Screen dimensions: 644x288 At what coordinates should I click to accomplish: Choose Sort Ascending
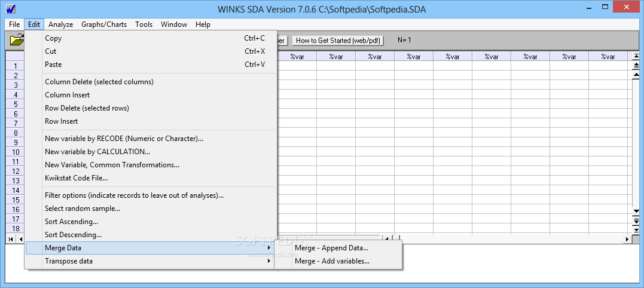coord(151,222)
